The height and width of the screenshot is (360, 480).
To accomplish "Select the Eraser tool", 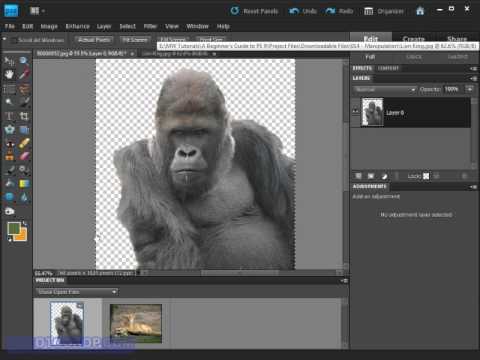I will 24,156.
